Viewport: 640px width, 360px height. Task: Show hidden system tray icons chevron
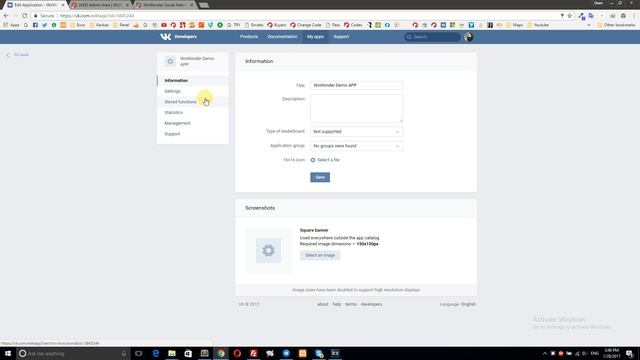tap(544, 353)
